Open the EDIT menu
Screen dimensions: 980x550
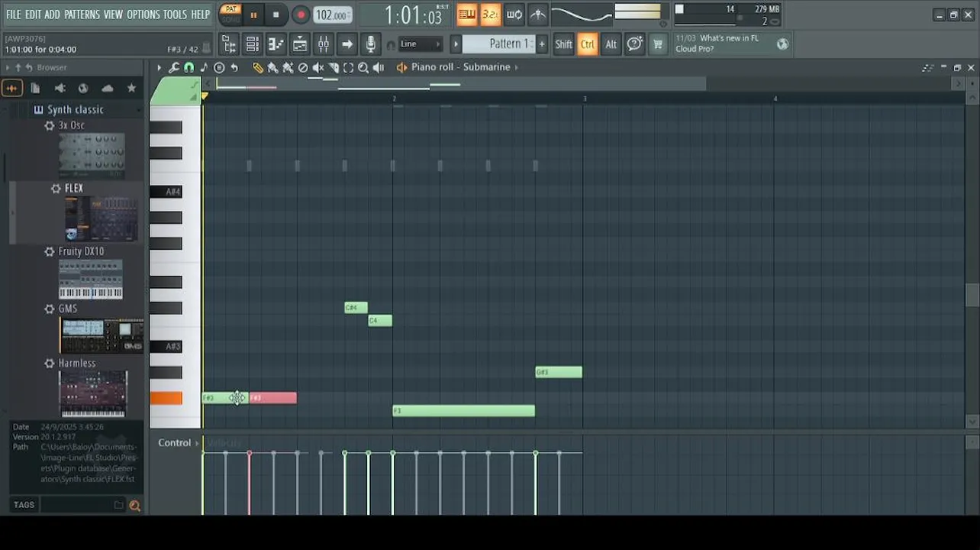coord(33,15)
